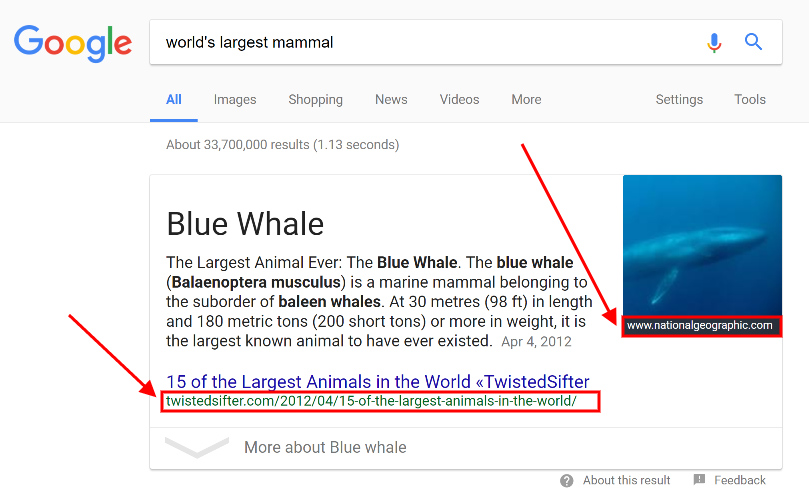Open the More search categories dropdown

click(x=526, y=99)
